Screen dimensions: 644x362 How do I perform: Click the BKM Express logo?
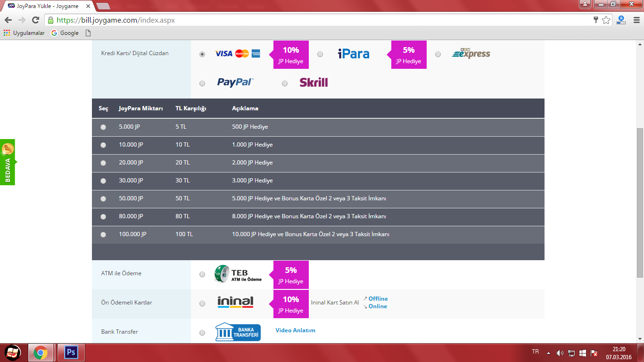[471, 54]
